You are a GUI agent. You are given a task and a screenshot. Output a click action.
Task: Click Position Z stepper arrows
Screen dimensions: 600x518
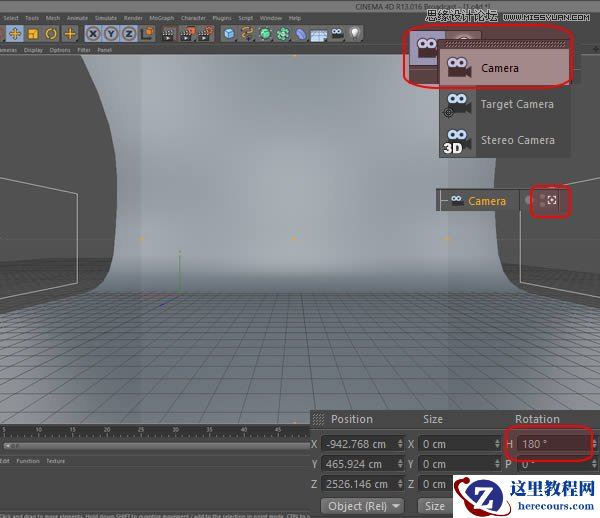tap(400, 484)
